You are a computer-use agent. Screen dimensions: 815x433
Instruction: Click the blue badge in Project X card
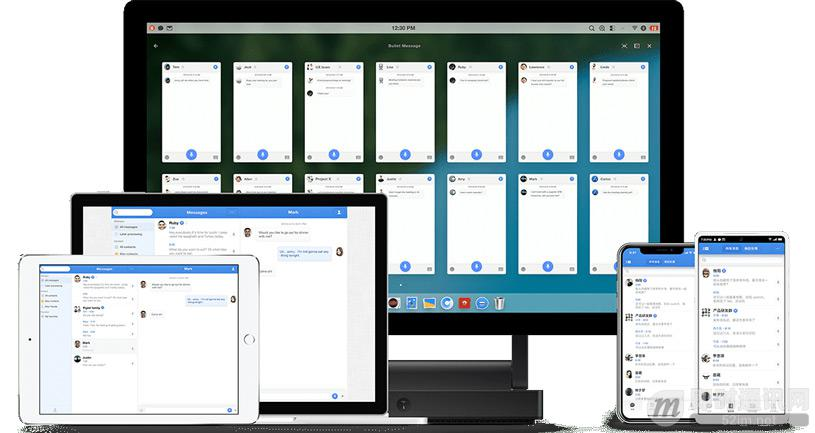tap(358, 179)
